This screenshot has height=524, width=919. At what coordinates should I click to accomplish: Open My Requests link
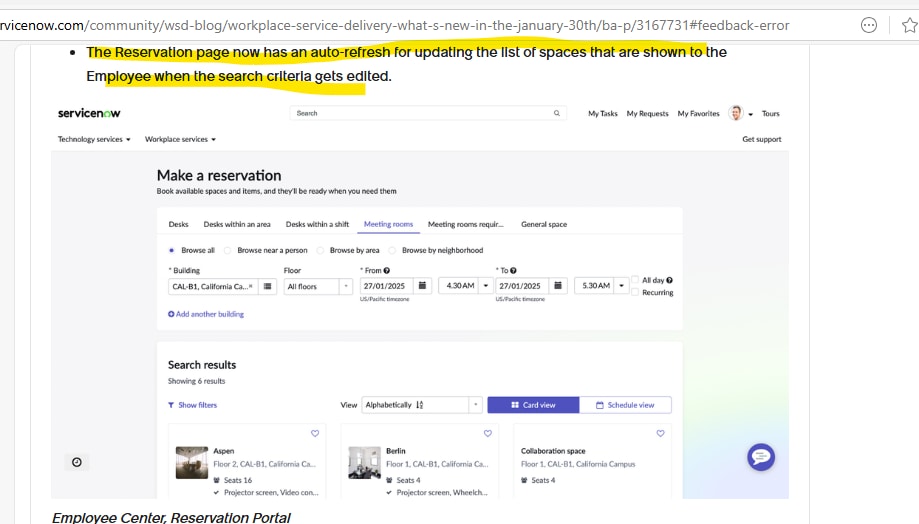[x=648, y=114]
